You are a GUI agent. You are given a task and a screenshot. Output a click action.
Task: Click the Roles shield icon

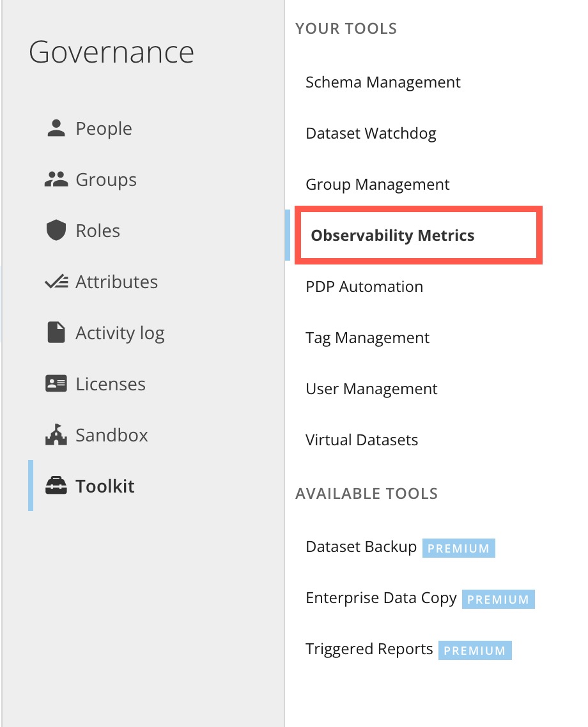(56, 231)
